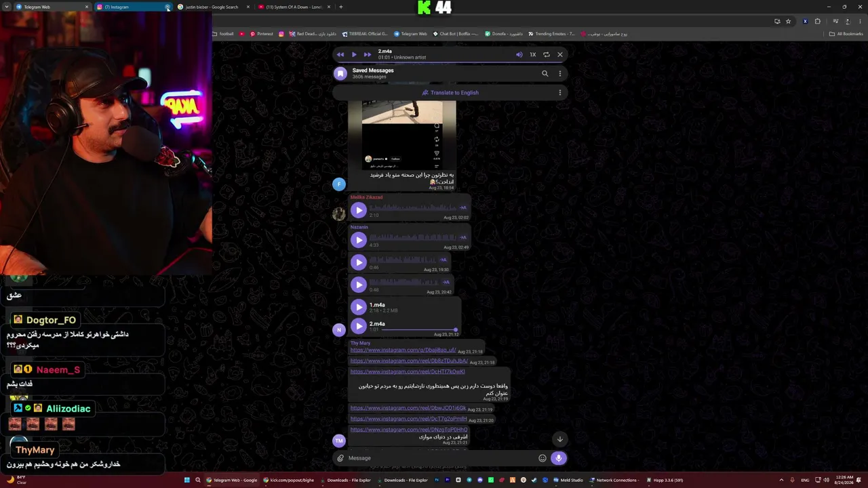Open the Instagram reel link DcT7g2oPmfH
This screenshot has width=868, height=488.
[x=408, y=419]
